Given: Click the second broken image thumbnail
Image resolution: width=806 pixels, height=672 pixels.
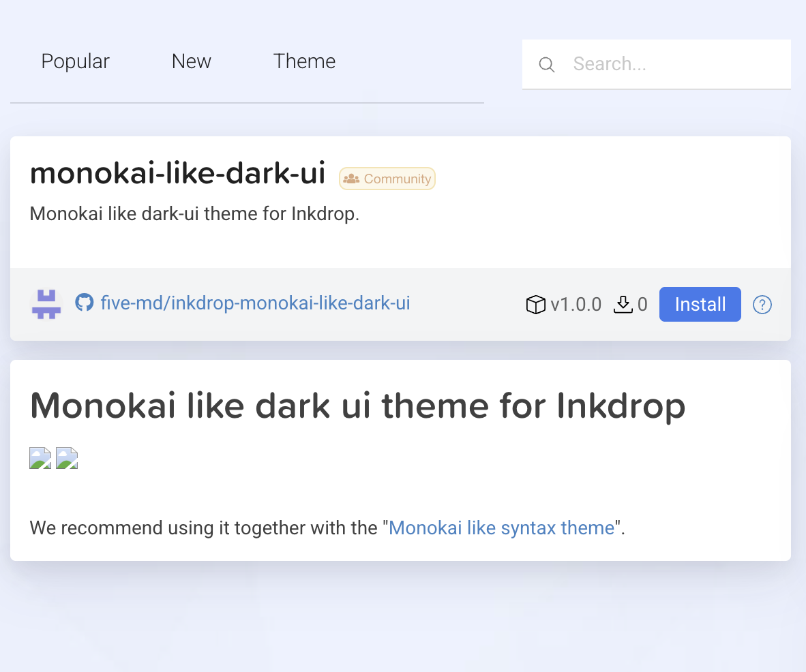Looking at the screenshot, I should tap(67, 458).
